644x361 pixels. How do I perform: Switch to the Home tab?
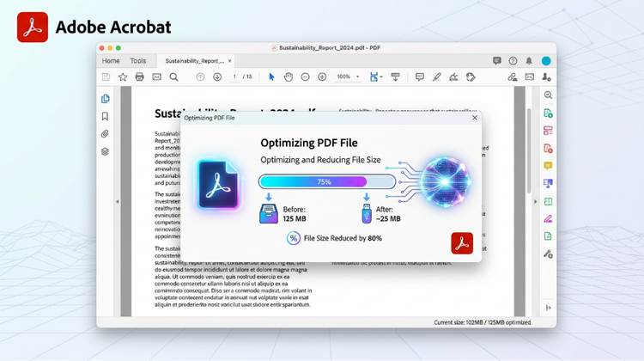pyautogui.click(x=111, y=61)
